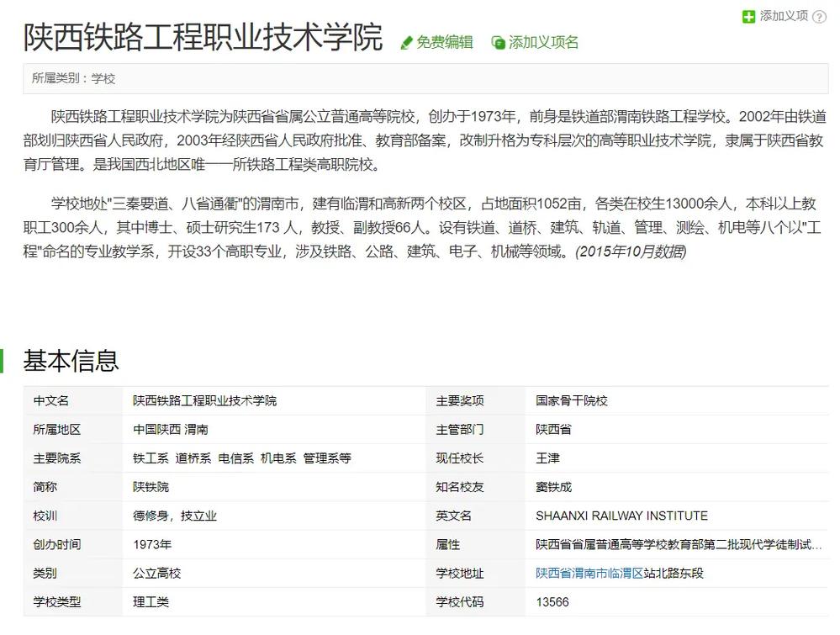
Task: Click the motto 德修身，技立业
Action: 175,516
